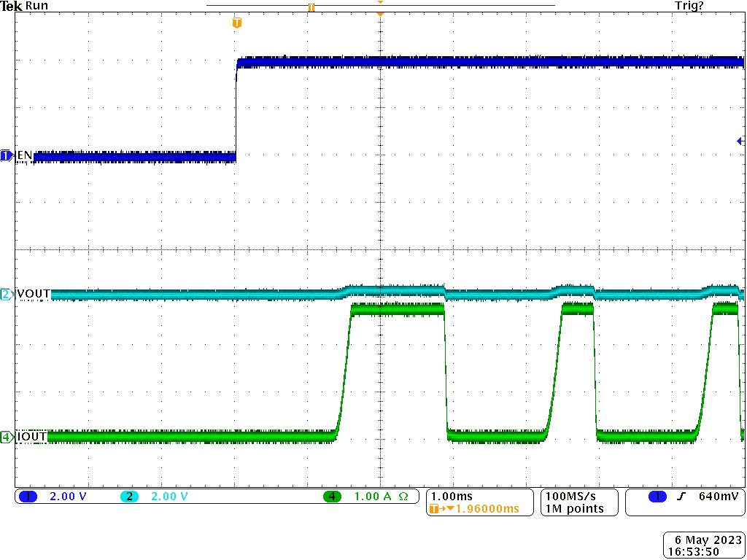Click the Trig? status indicator
Viewport: 747px width, 560px height.
(x=689, y=6)
